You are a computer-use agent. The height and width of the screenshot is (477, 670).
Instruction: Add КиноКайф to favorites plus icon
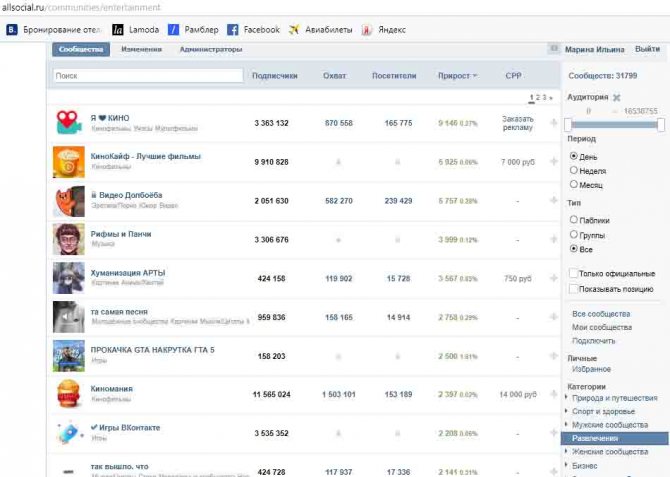pyautogui.click(x=553, y=162)
